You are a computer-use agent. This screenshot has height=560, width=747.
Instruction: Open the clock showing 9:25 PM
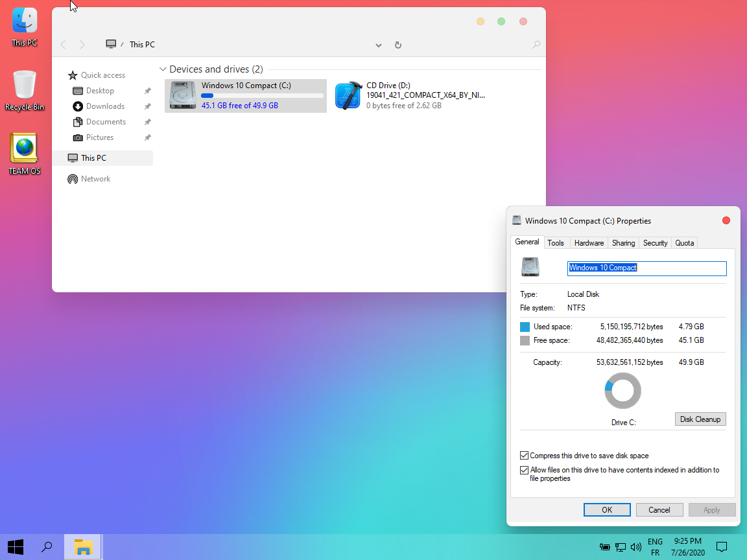coord(688,547)
